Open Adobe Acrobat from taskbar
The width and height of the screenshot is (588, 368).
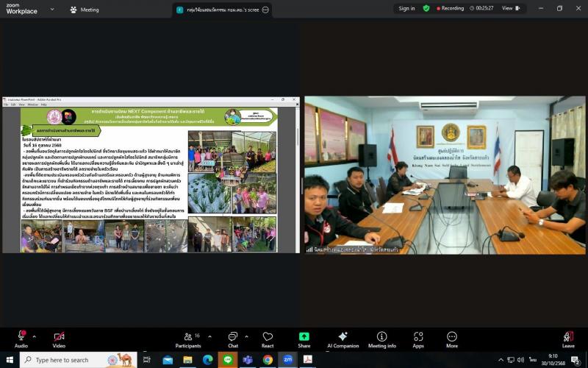coord(307,360)
